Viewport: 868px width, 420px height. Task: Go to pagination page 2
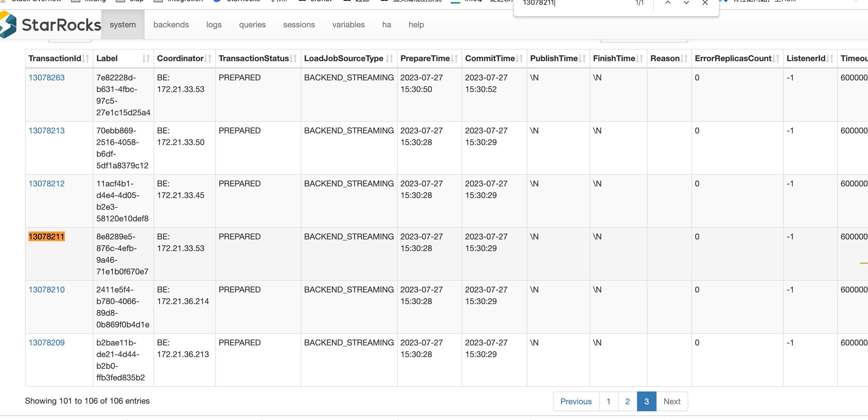click(627, 401)
